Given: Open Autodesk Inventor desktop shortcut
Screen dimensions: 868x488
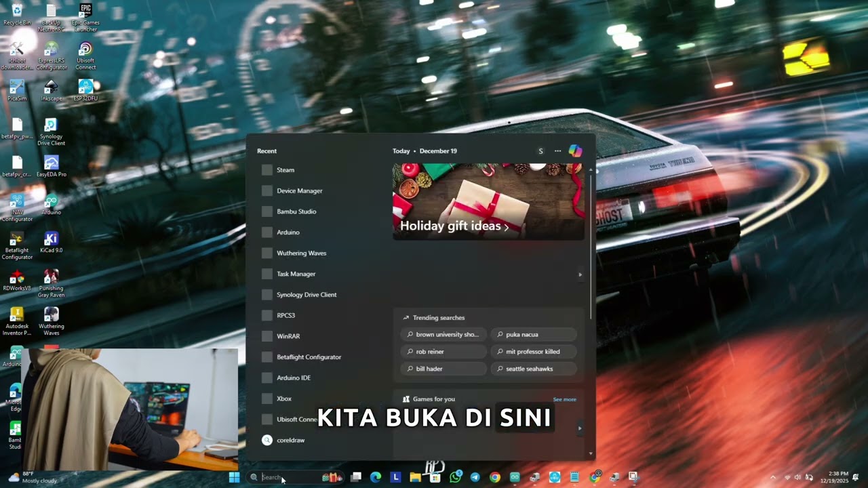Looking at the screenshot, I should [17, 322].
